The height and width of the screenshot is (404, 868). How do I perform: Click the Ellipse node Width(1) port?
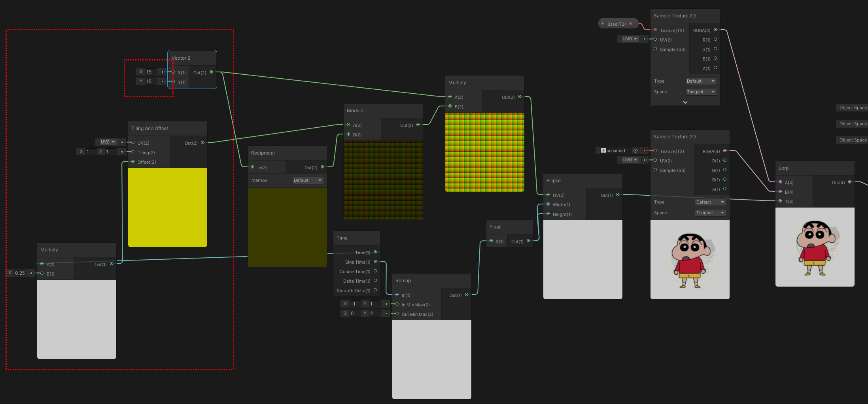coord(548,204)
